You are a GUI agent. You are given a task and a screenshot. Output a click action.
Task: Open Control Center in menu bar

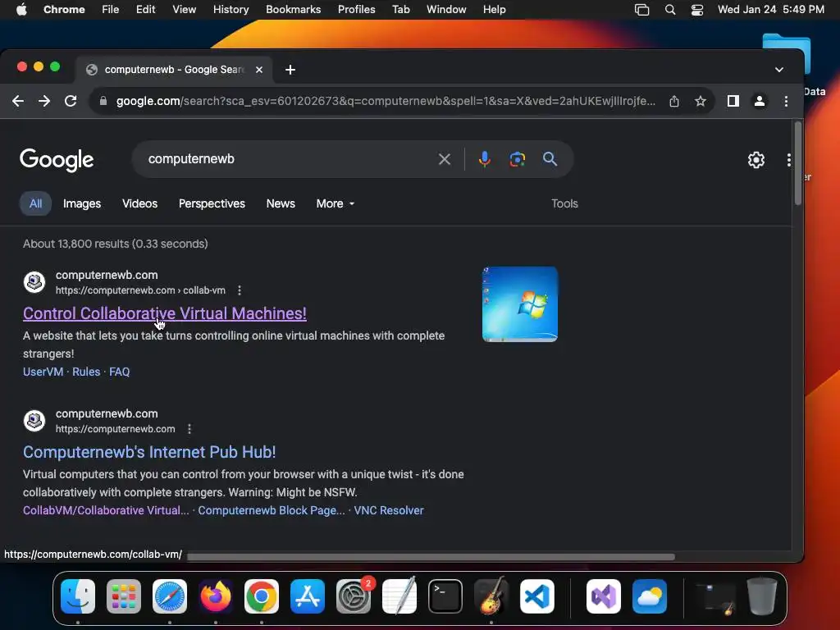coord(697,10)
